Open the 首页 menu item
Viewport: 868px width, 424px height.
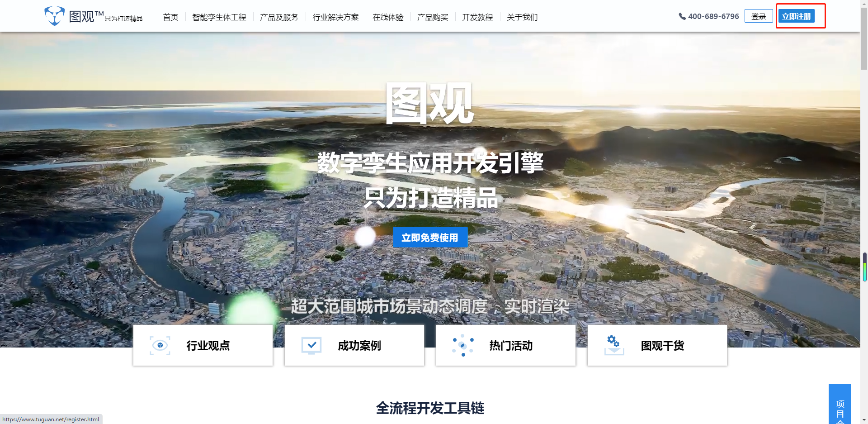pyautogui.click(x=170, y=17)
